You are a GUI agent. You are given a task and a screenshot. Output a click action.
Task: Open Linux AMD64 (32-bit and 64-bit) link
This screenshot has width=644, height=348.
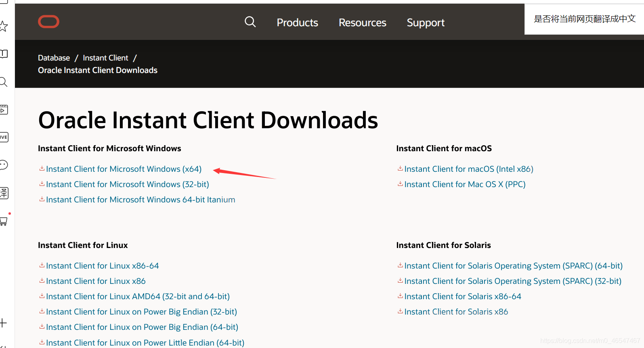[x=138, y=296]
